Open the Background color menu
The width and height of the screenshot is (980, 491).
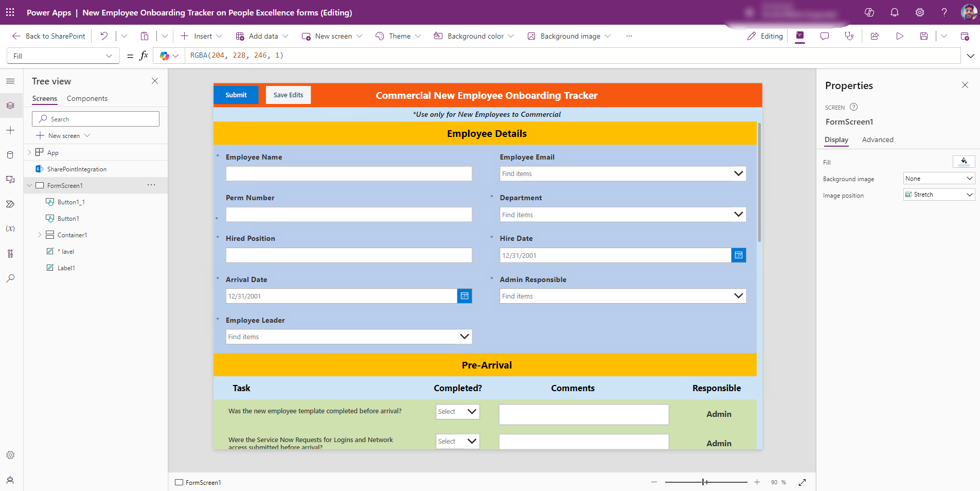pyautogui.click(x=474, y=36)
